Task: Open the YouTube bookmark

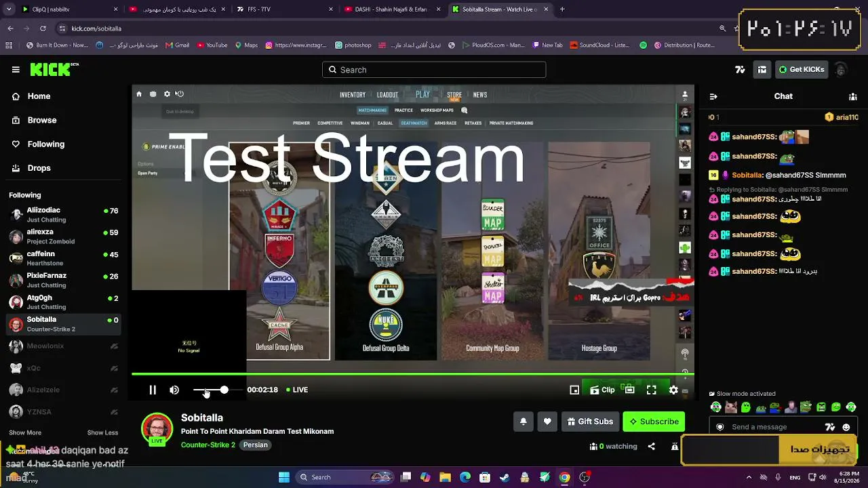Action: click(212, 45)
